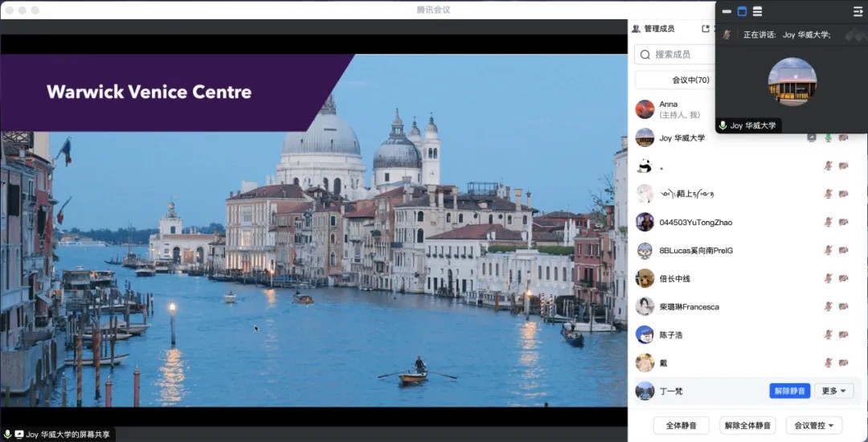Click the name 陈子浩 in the list
This screenshot has height=442, width=868.
[x=671, y=334]
